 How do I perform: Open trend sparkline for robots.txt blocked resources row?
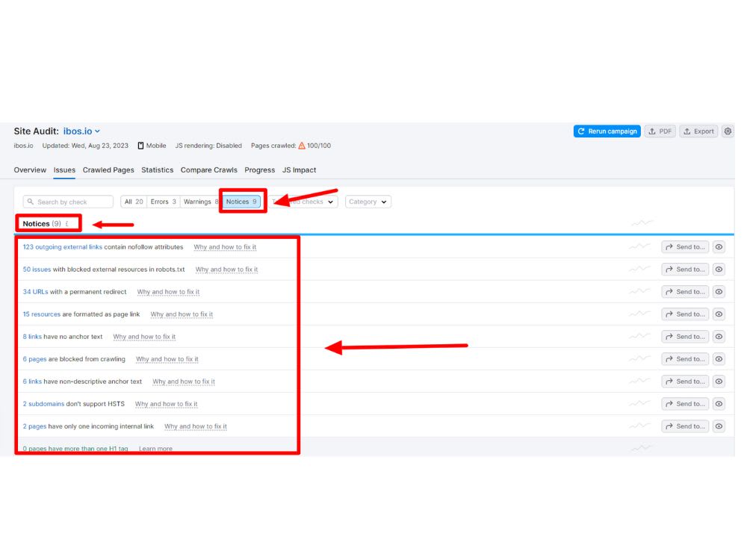pyautogui.click(x=639, y=269)
